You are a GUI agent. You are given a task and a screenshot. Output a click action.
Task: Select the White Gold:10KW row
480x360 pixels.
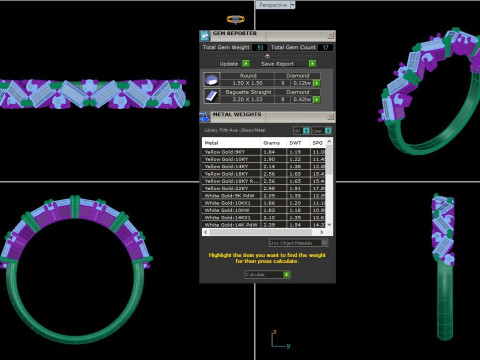(x=264, y=210)
